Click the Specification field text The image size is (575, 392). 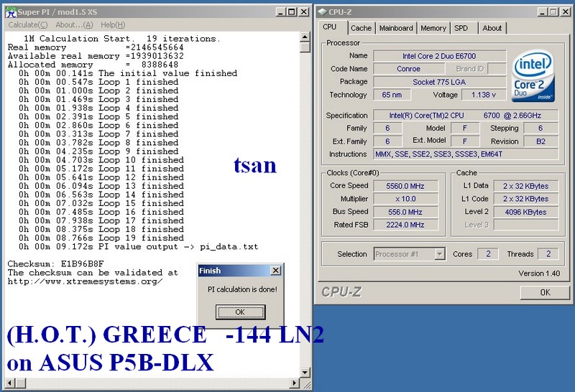click(x=466, y=116)
